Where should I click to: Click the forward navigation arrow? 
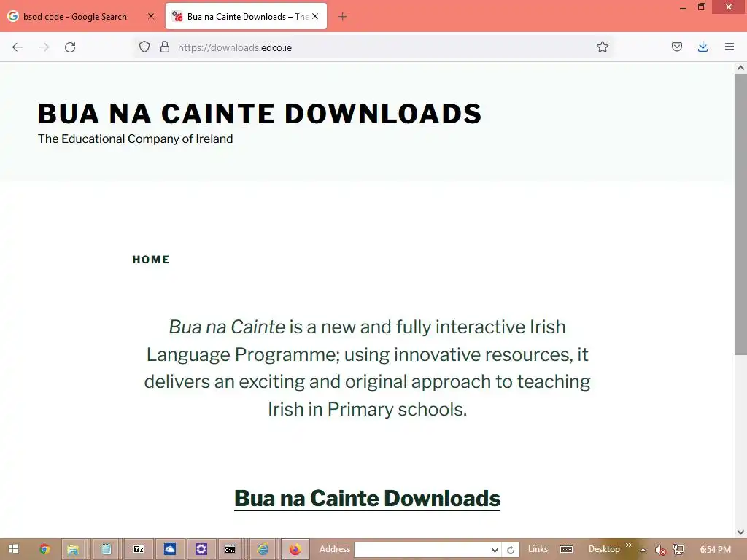coord(44,47)
